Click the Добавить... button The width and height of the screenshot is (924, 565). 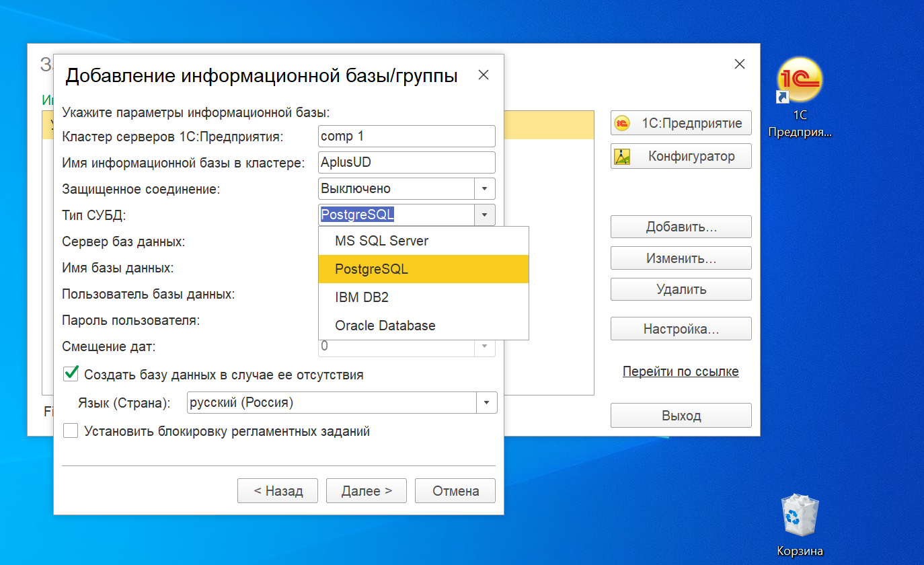681,227
